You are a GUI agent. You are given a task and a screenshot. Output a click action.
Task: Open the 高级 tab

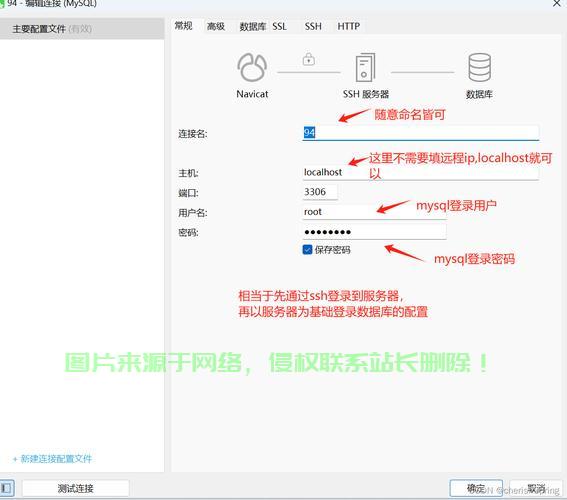(x=216, y=26)
